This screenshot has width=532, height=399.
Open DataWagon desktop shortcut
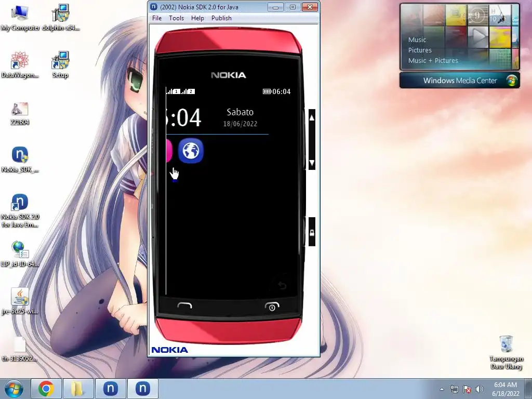(x=20, y=65)
